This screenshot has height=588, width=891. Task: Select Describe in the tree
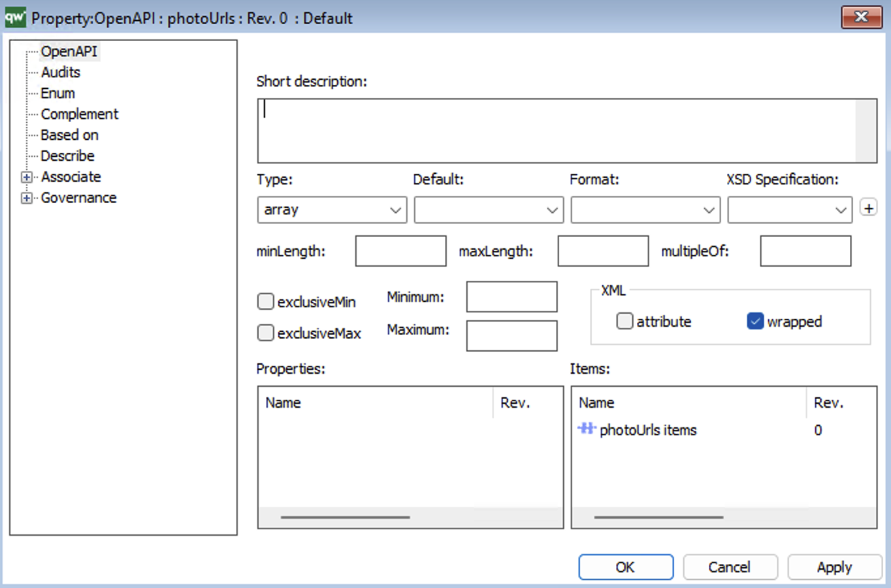(67, 155)
